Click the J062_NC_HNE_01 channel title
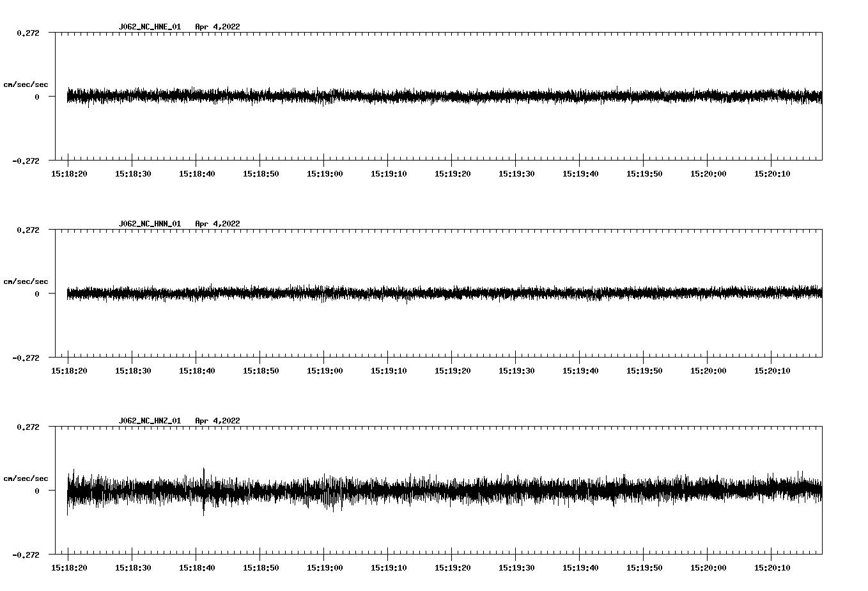The width and height of the screenshot is (868, 591). click(x=150, y=27)
